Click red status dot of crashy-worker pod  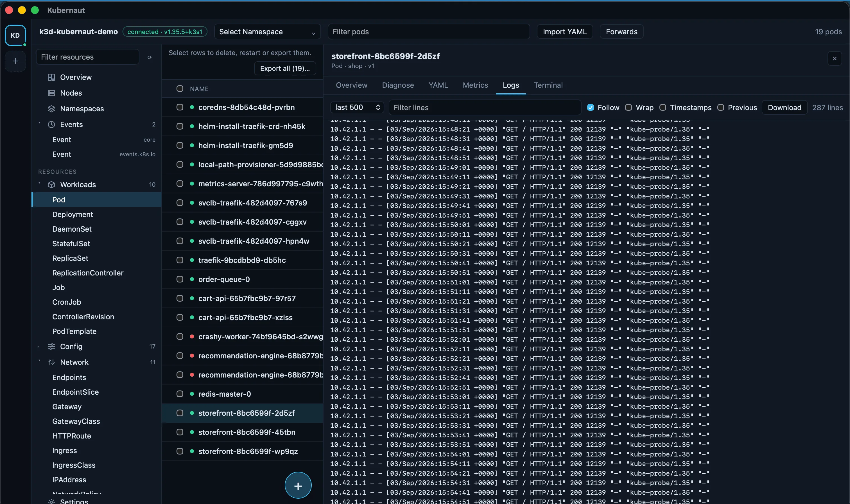192,336
